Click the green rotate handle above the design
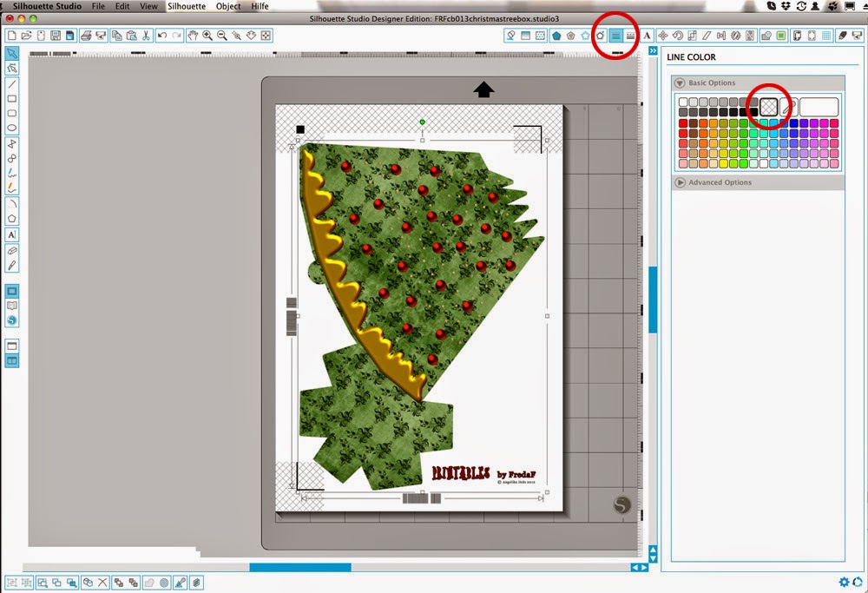Image resolution: width=868 pixels, height=593 pixels. coord(423,122)
